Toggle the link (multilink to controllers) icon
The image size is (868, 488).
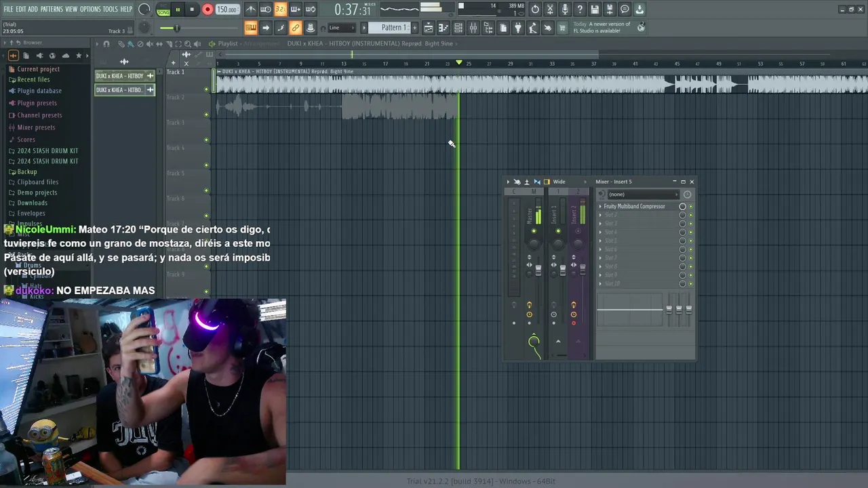(295, 28)
